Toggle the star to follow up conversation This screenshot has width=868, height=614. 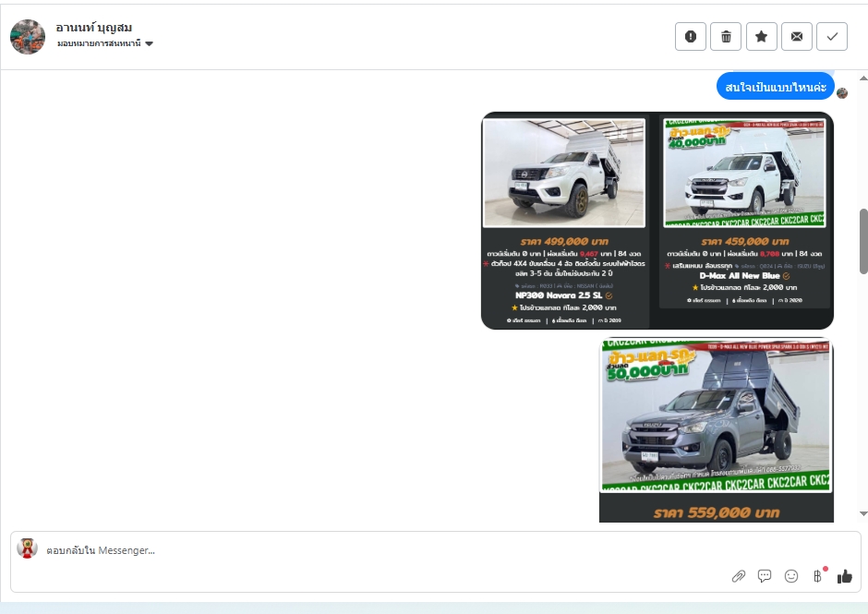[761, 36]
